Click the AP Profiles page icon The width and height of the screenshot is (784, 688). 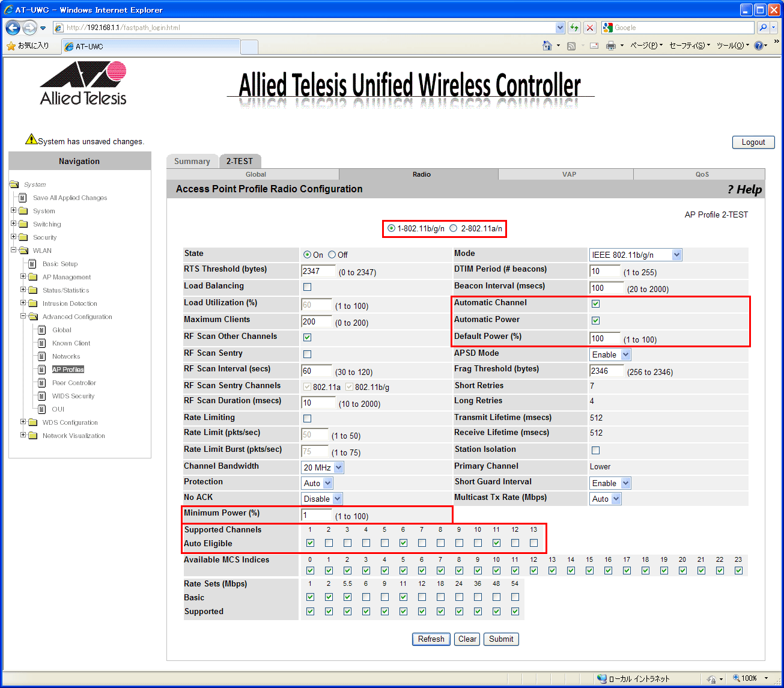coord(42,370)
